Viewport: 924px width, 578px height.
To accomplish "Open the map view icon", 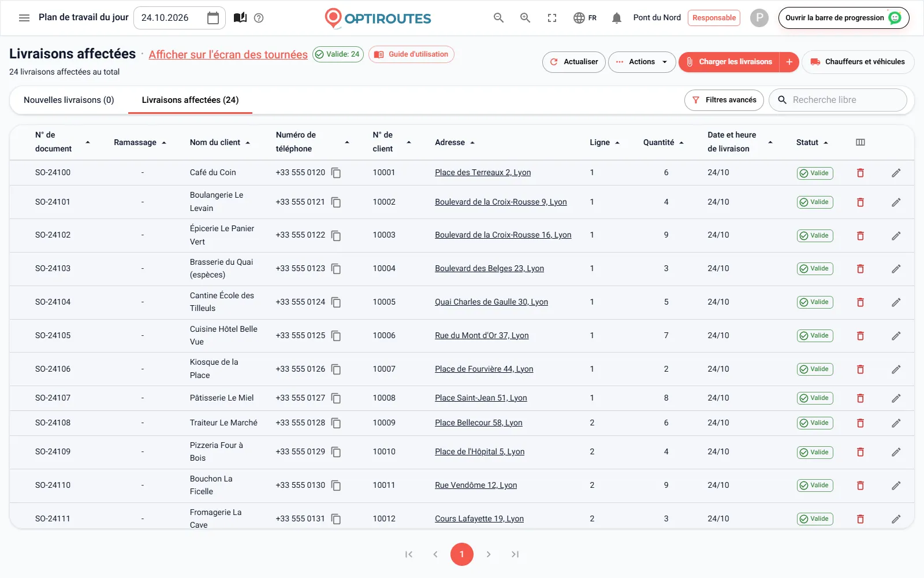I will [240, 18].
